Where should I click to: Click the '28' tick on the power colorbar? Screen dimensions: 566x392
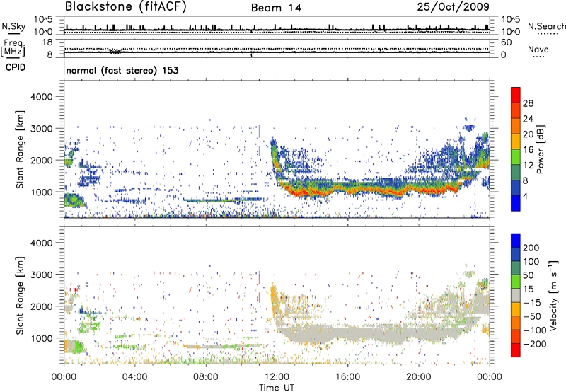coord(528,103)
